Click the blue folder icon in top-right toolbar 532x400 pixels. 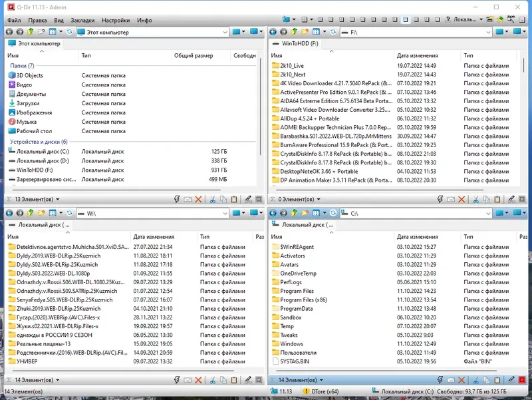(286, 19)
